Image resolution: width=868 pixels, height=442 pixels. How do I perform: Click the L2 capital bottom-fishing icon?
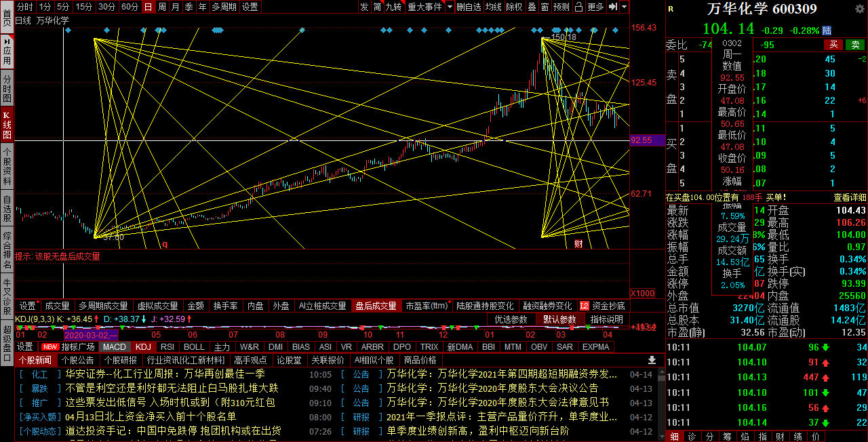tap(584, 306)
